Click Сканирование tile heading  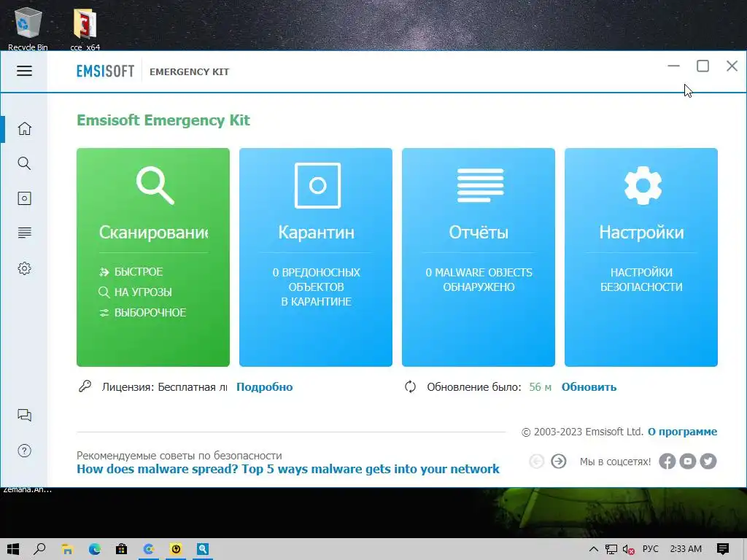pyautogui.click(x=153, y=233)
